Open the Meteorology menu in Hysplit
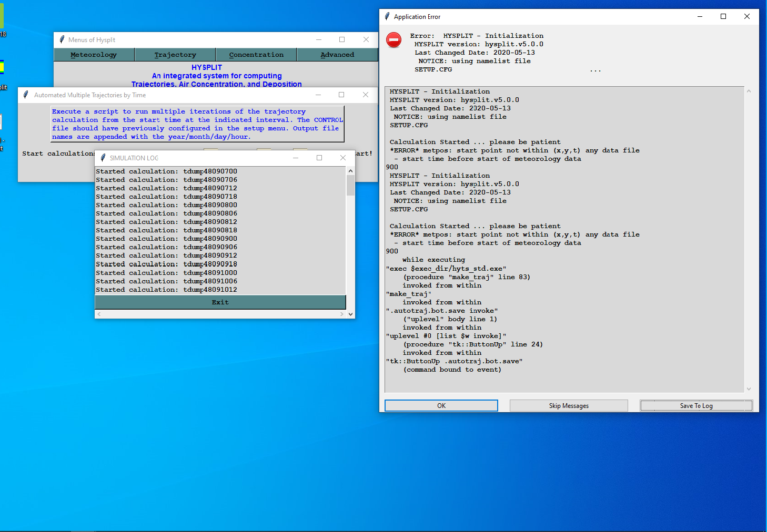 click(x=94, y=55)
